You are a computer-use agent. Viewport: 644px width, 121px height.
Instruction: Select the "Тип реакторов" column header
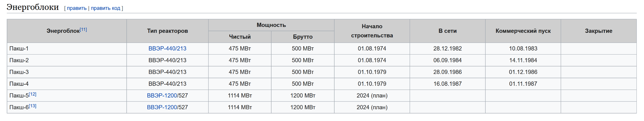pyautogui.click(x=167, y=31)
